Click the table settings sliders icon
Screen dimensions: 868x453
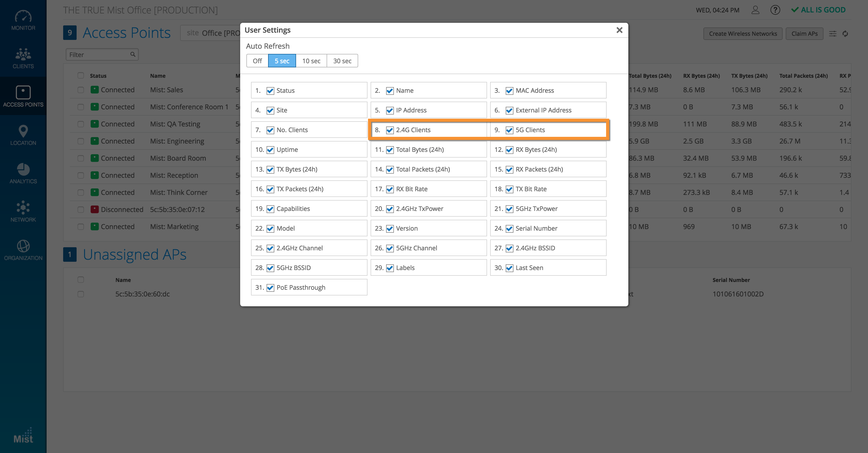(832, 34)
